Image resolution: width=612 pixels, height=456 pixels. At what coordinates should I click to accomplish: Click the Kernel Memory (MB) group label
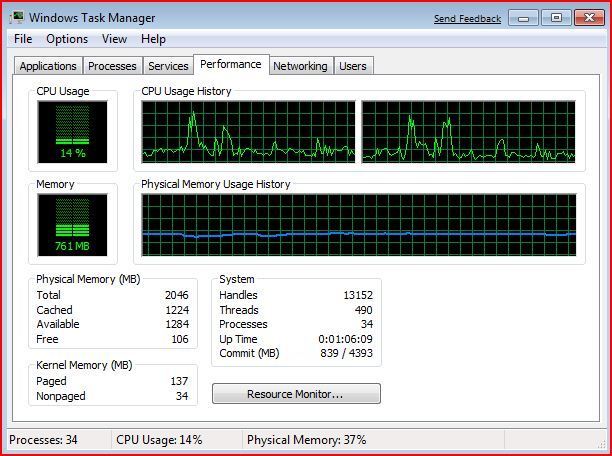click(x=84, y=365)
